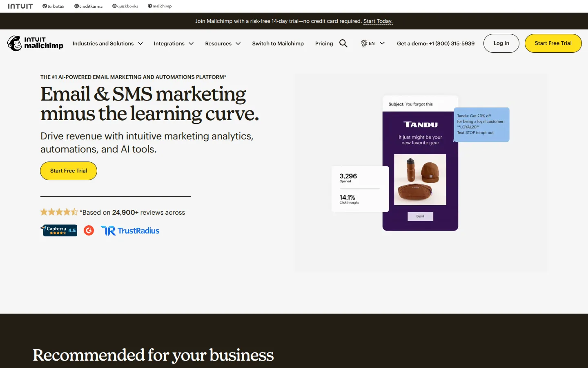Image resolution: width=588 pixels, height=368 pixels.
Task: Click the Tandu SMS message bubble
Action: (481, 125)
